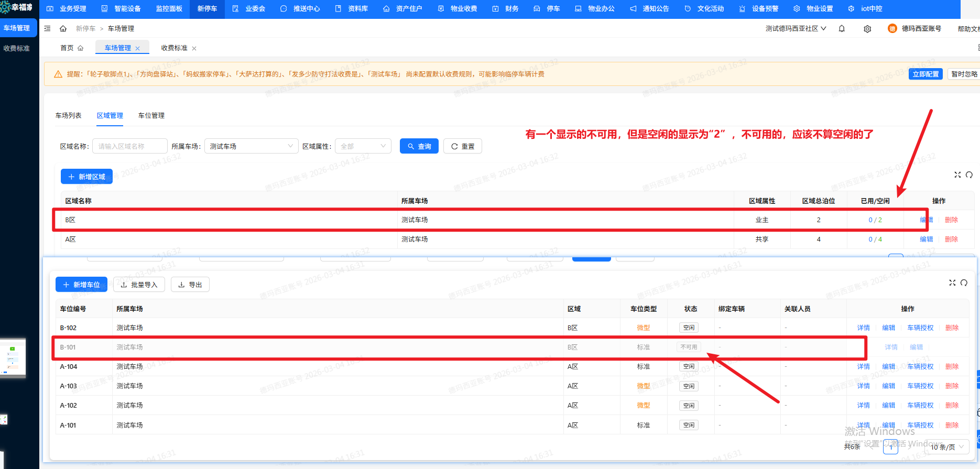Click the notification bell icon
The image size is (980, 469).
pos(842,29)
